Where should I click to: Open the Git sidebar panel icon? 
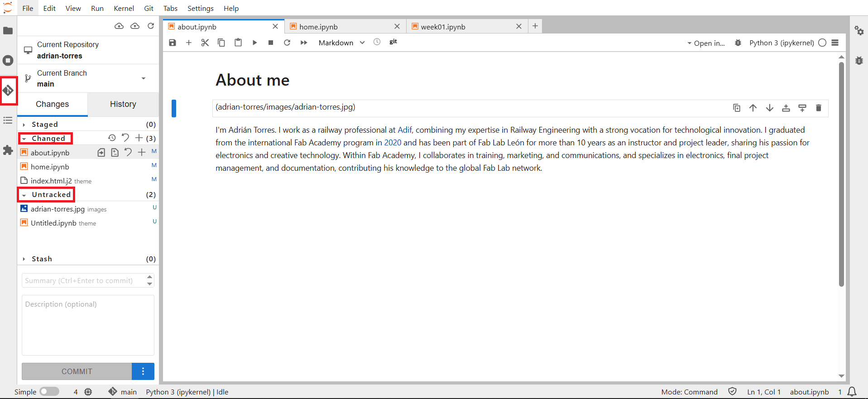pyautogui.click(x=8, y=91)
